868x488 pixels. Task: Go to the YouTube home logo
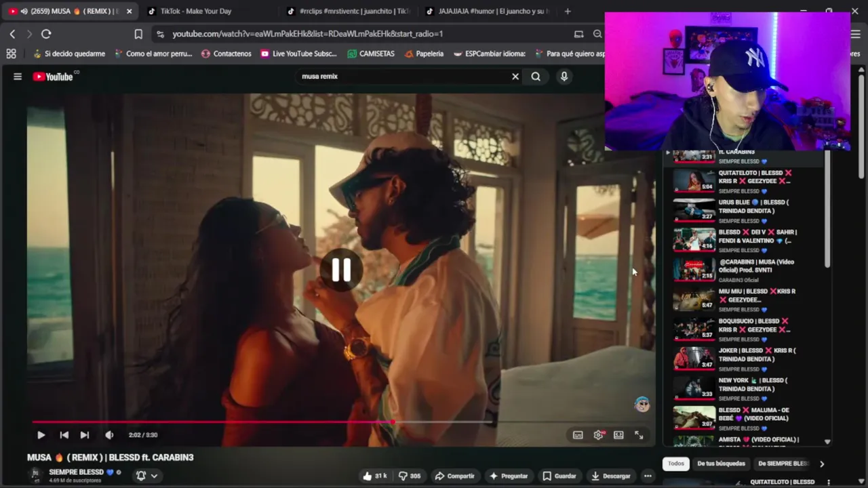click(x=53, y=77)
